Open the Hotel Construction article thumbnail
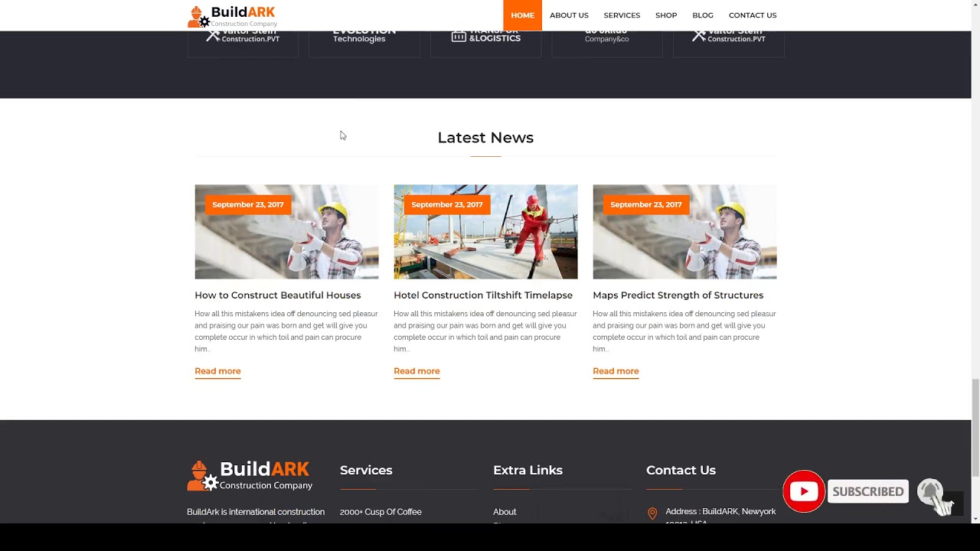 pos(485,232)
